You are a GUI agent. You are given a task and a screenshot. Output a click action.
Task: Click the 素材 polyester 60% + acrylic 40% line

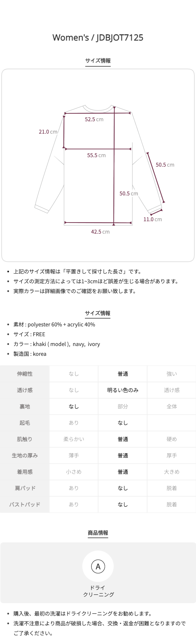click(x=54, y=325)
